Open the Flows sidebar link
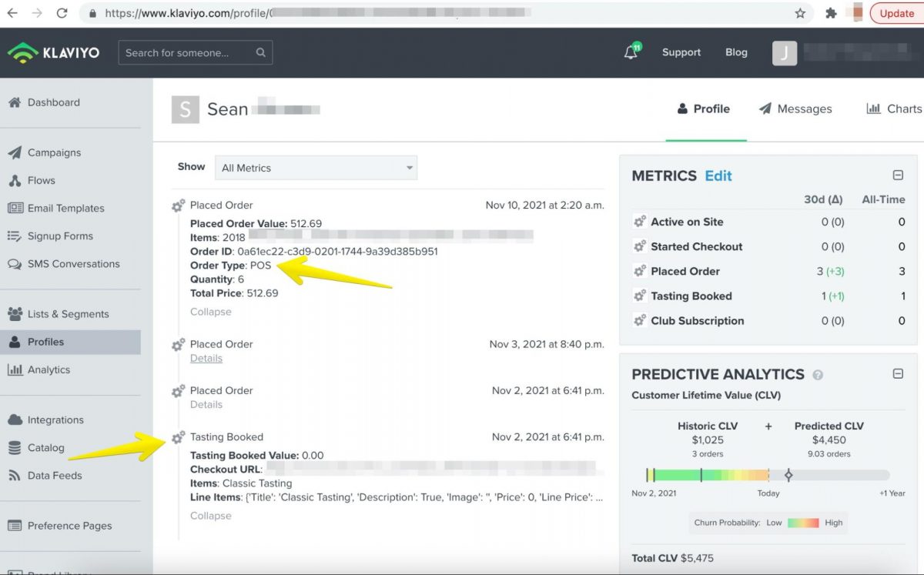Viewport: 924px width, 575px height. point(41,180)
